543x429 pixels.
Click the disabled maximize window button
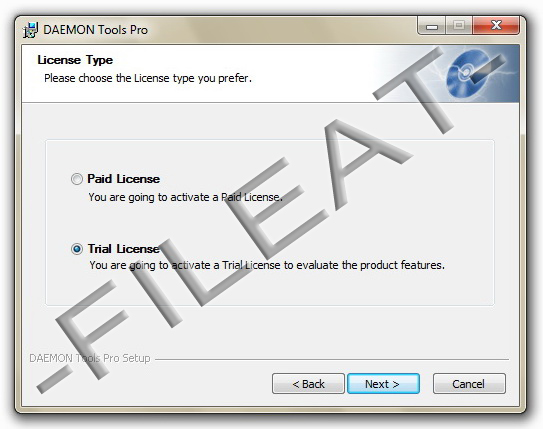pos(459,26)
